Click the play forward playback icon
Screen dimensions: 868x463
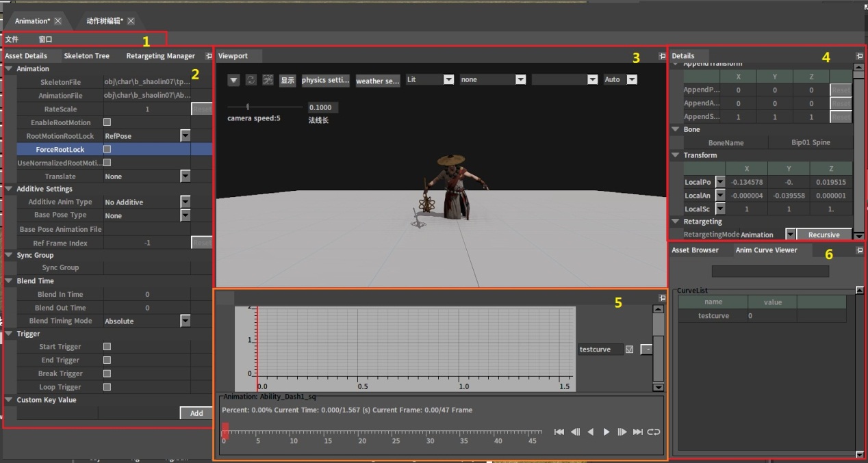607,432
